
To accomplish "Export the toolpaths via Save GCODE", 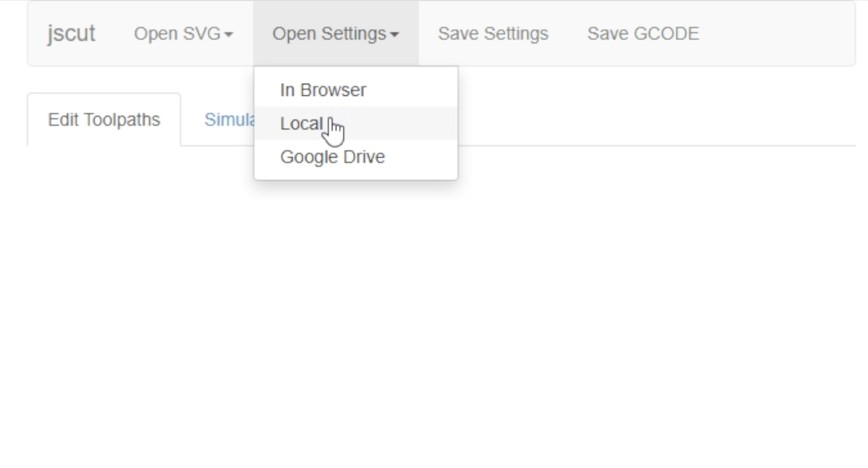I will [643, 34].
